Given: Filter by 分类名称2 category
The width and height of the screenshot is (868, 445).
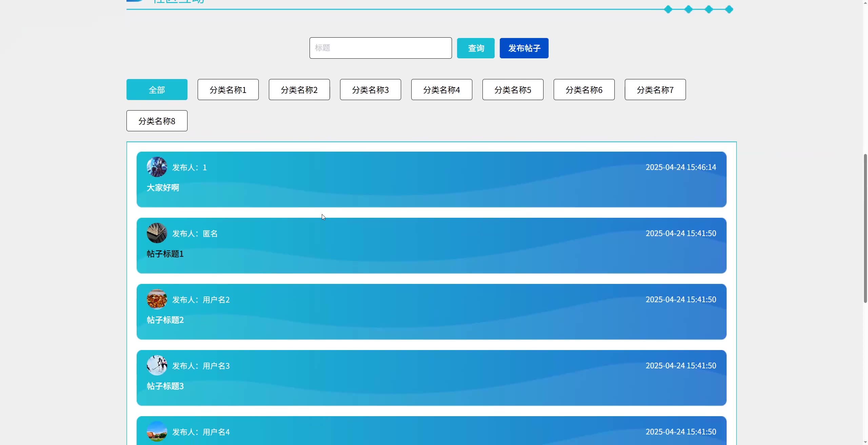Looking at the screenshot, I should click(299, 90).
